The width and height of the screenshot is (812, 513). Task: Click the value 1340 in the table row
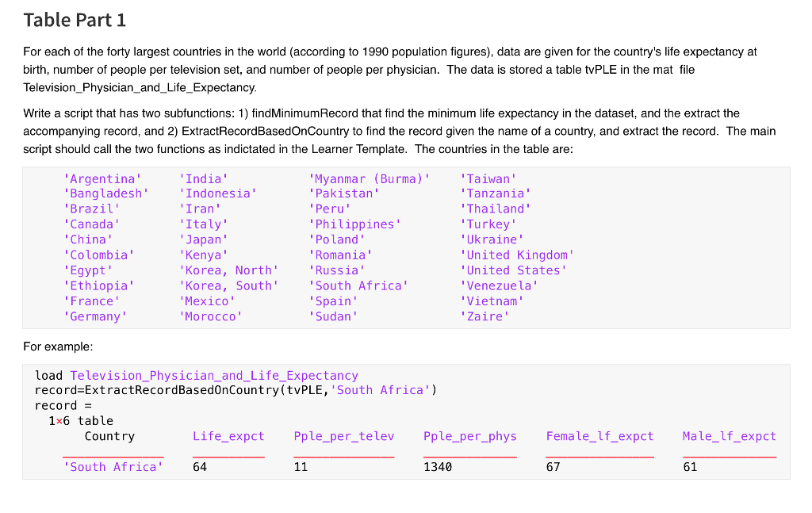438,467
